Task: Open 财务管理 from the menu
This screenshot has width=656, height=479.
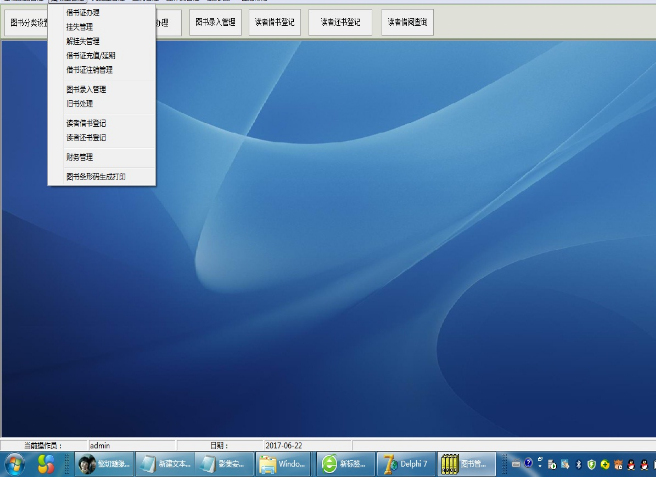Action: point(79,157)
